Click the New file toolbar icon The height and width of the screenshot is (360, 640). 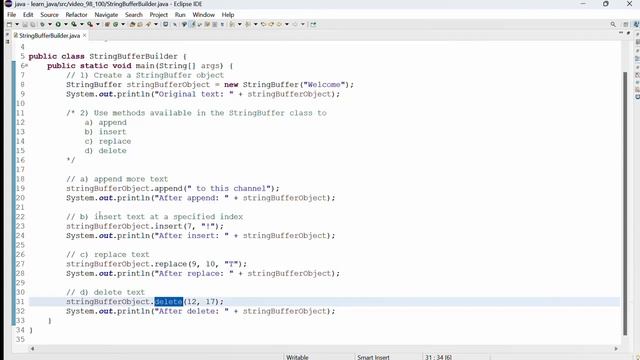pos(9,24)
